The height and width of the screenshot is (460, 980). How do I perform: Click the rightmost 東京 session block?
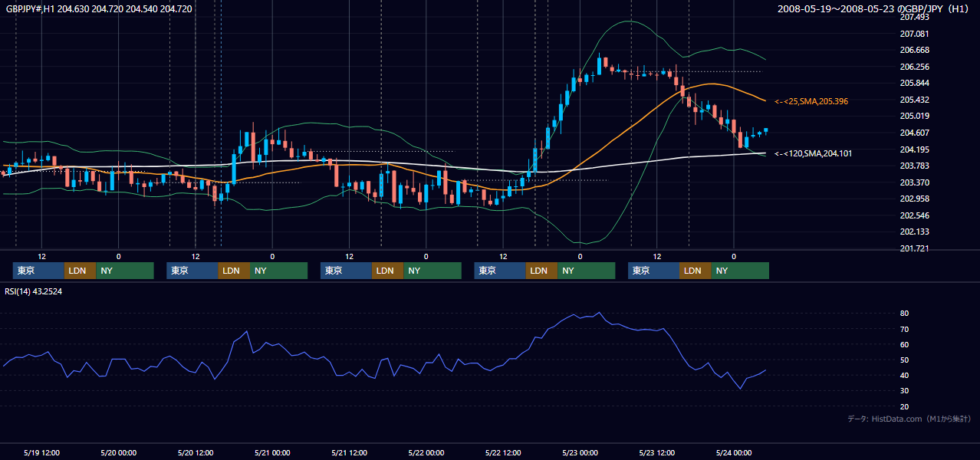[x=653, y=271]
